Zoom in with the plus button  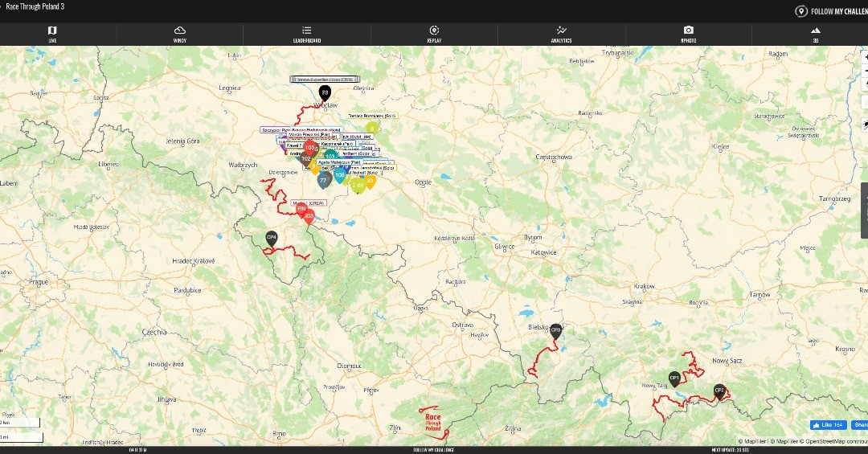pyautogui.click(x=866, y=58)
